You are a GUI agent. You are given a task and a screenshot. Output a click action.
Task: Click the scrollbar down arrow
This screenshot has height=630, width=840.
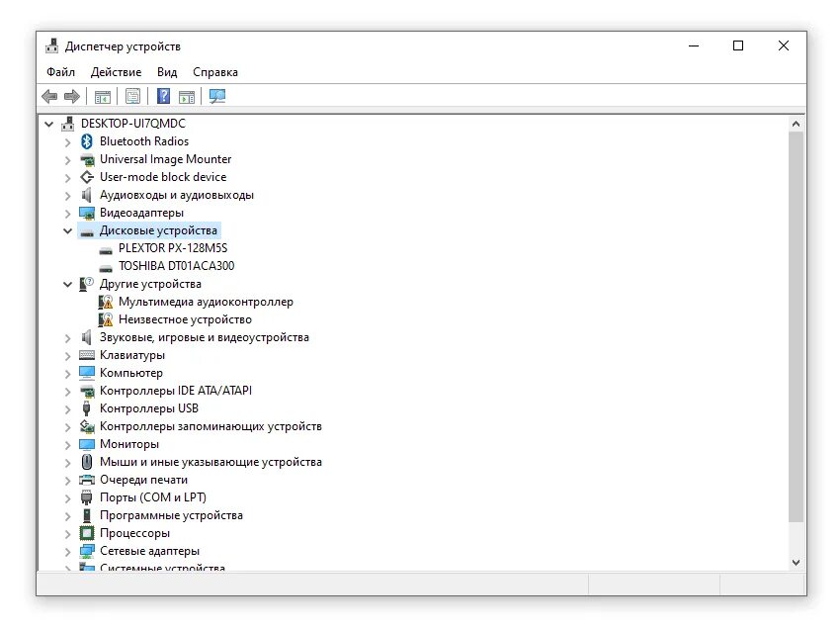point(797,563)
